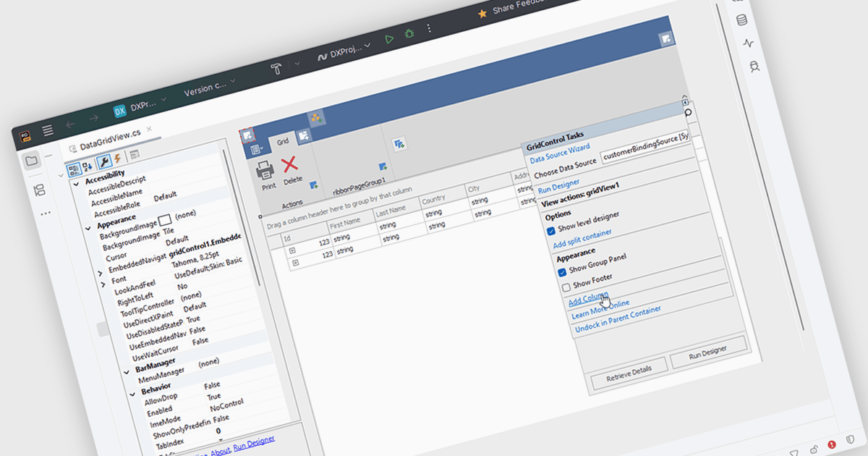The image size is (868, 456).
Task: Expand the first grid row plus sign
Action: point(293,250)
